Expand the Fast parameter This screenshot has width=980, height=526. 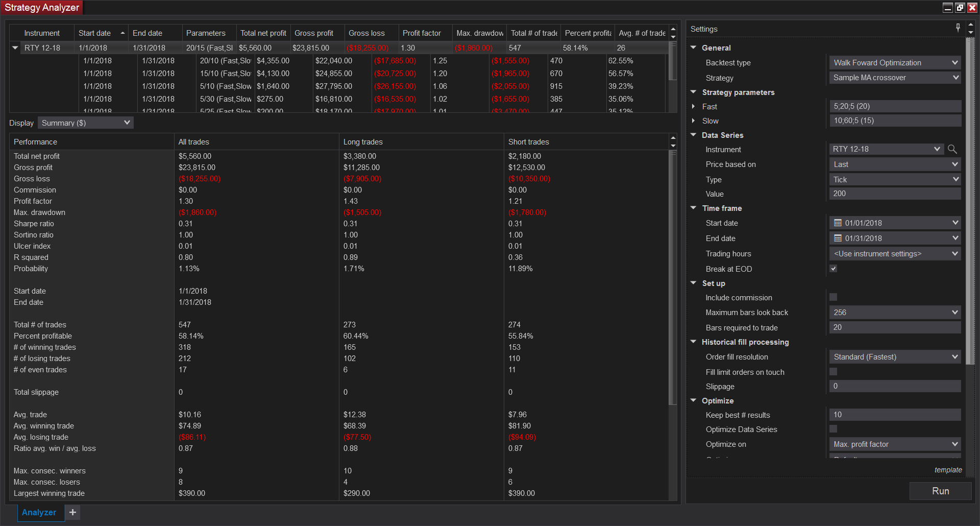tap(693, 107)
